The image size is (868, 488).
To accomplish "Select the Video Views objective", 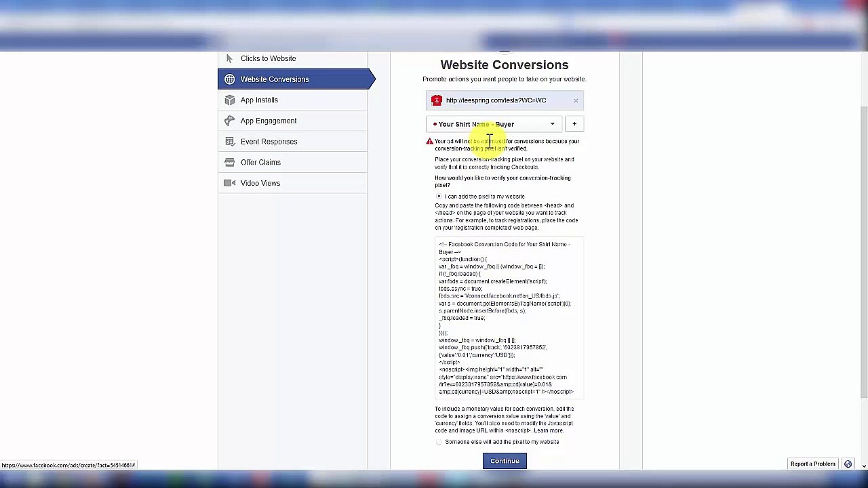I will (x=292, y=183).
